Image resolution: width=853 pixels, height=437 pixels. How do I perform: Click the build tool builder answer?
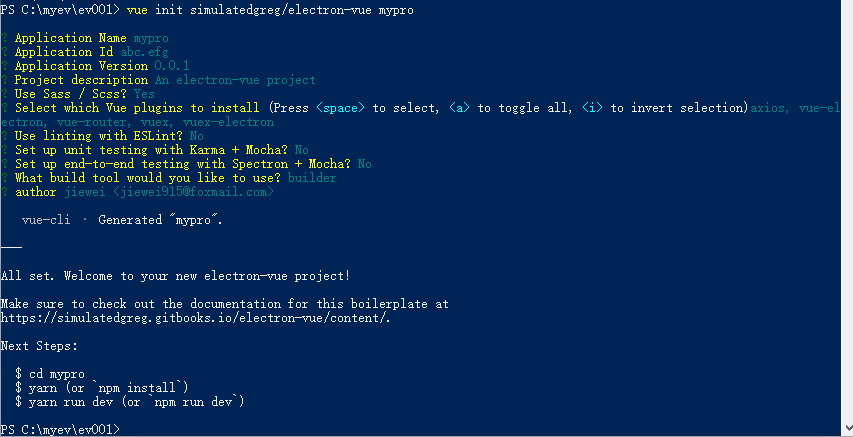point(312,177)
